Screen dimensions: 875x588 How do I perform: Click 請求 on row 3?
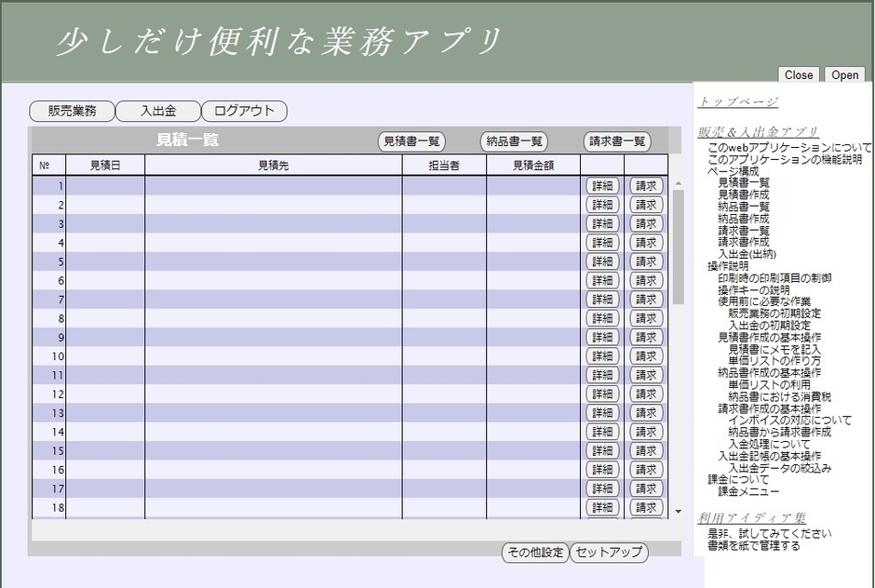coord(646,223)
